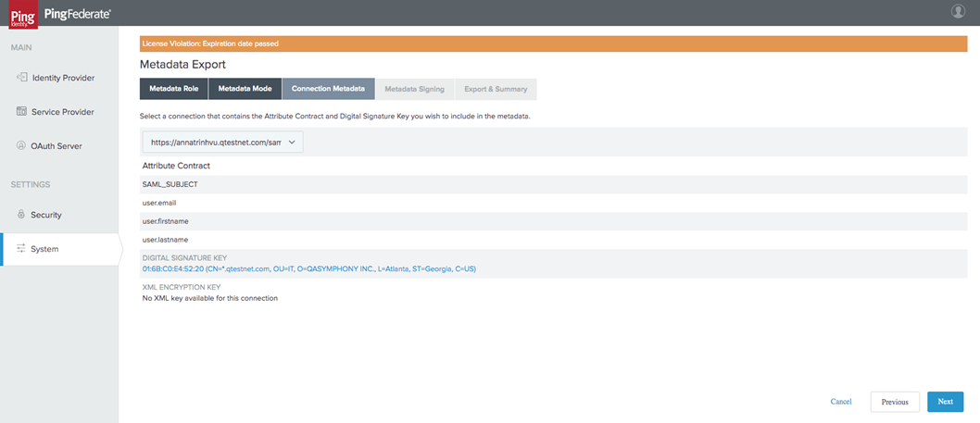Image resolution: width=980 pixels, height=423 pixels.
Task: Click the Security lock icon
Action: point(21,215)
